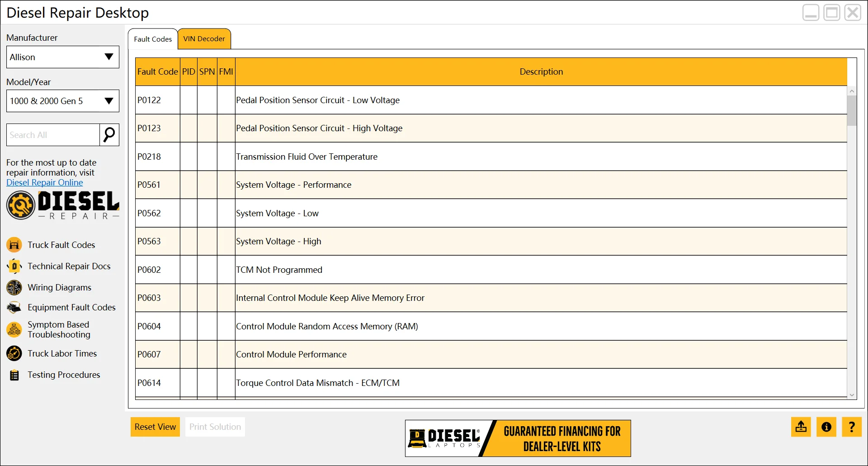Select fault code P0603 cell
Screen dimensions: 868x466
[157, 298]
